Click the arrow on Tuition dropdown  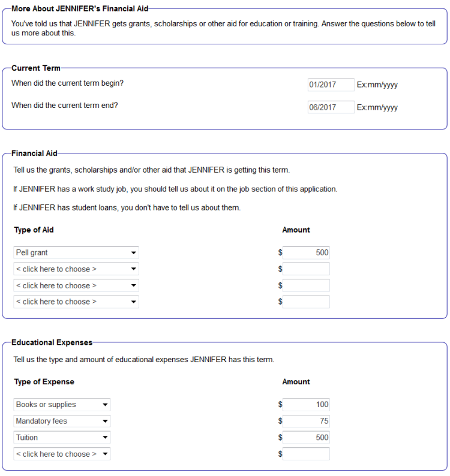tap(105, 438)
